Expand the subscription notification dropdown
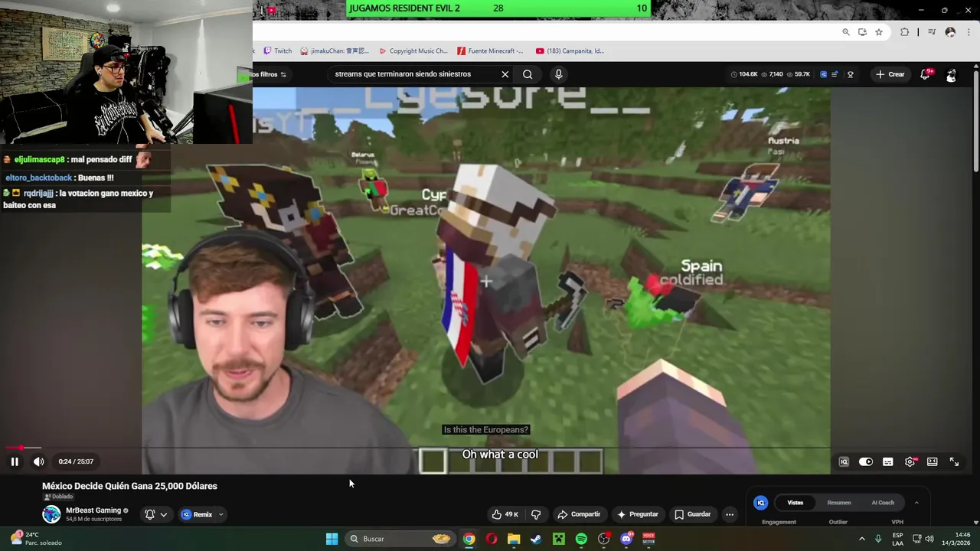 tap(164, 514)
